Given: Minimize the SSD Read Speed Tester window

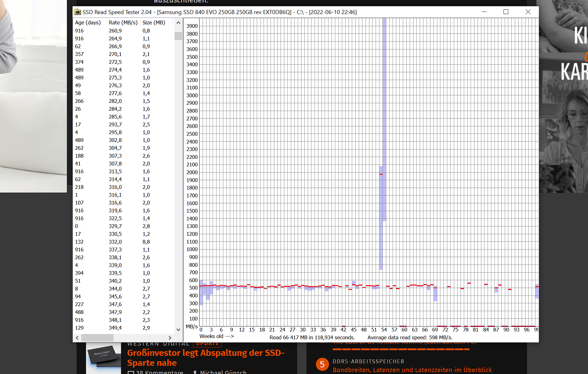Looking at the screenshot, I should click(484, 12).
